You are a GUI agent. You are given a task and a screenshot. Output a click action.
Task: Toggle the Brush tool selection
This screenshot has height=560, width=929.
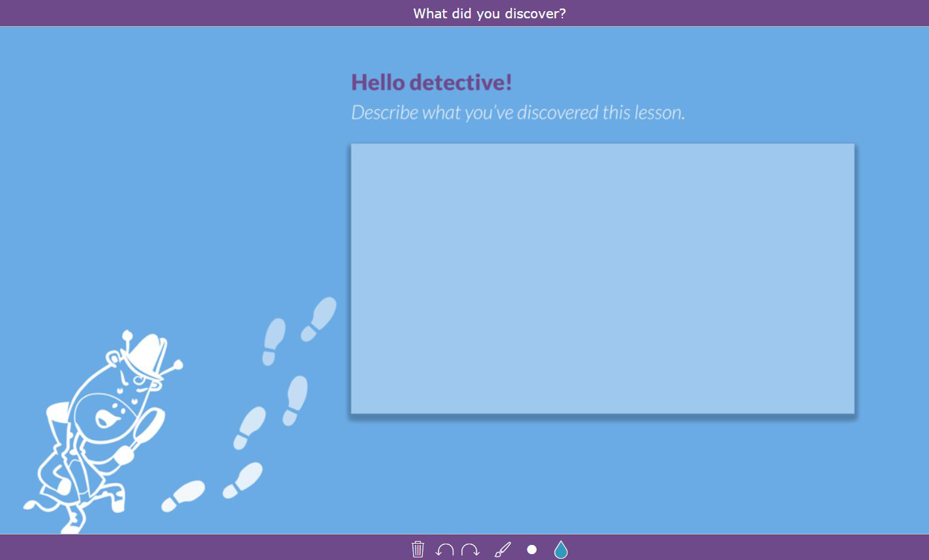[502, 550]
